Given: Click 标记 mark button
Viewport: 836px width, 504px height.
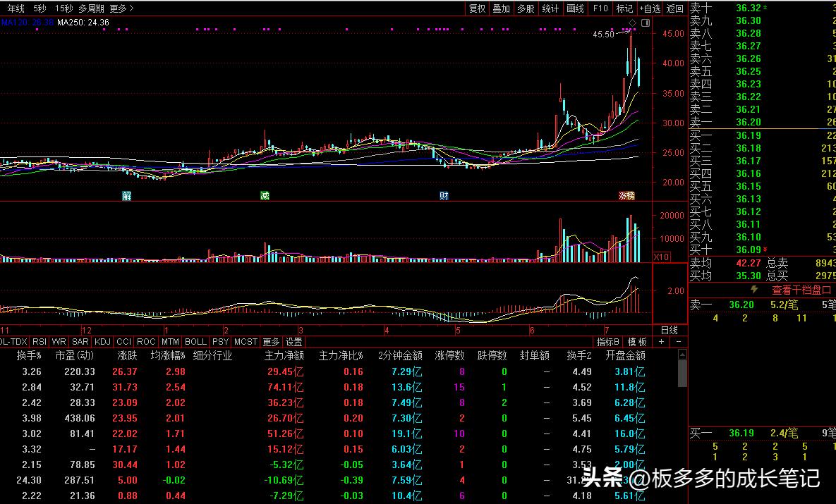Looking at the screenshot, I should tap(624, 8).
